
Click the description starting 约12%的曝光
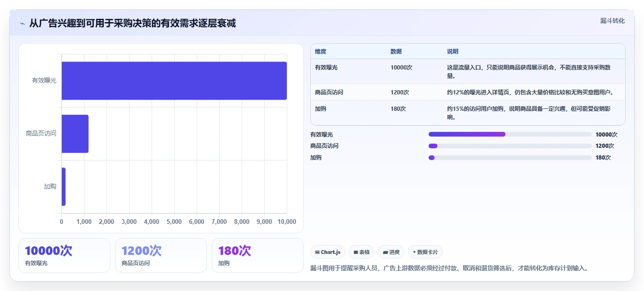coord(530,92)
